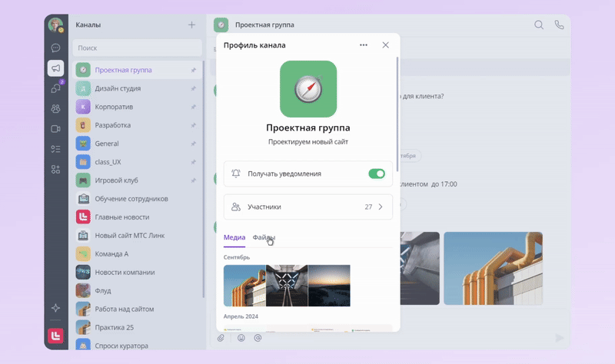Open the chats icon in left sidebar

[x=55, y=48]
